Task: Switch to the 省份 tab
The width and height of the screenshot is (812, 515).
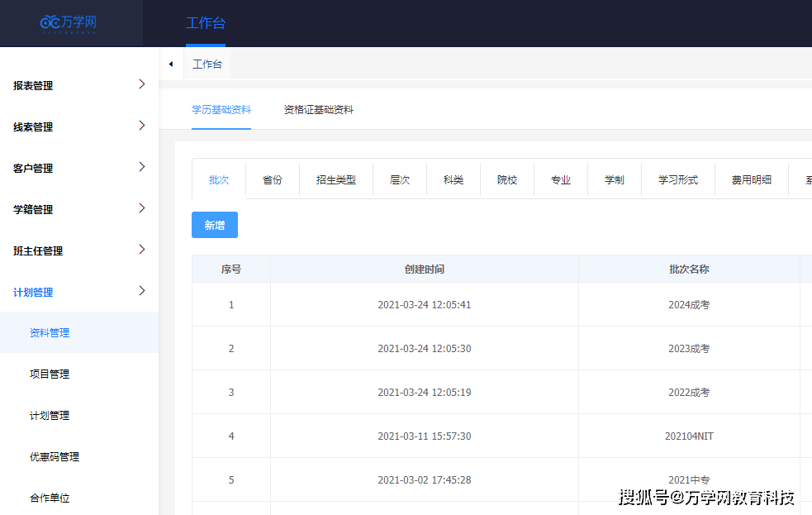Action: tap(273, 180)
